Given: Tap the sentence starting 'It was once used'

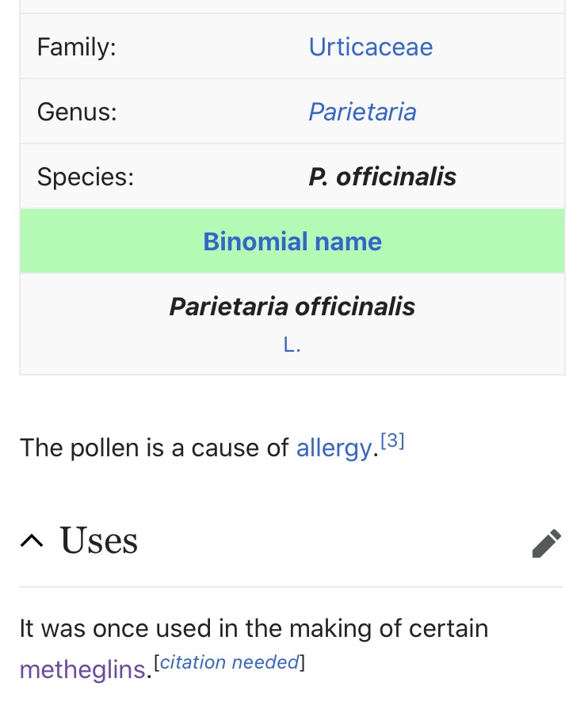Looking at the screenshot, I should coord(254,629).
